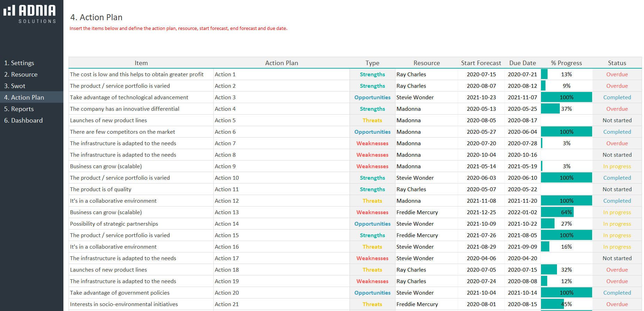Click the Item column header
This screenshot has height=311, width=644.
pyautogui.click(x=141, y=63)
